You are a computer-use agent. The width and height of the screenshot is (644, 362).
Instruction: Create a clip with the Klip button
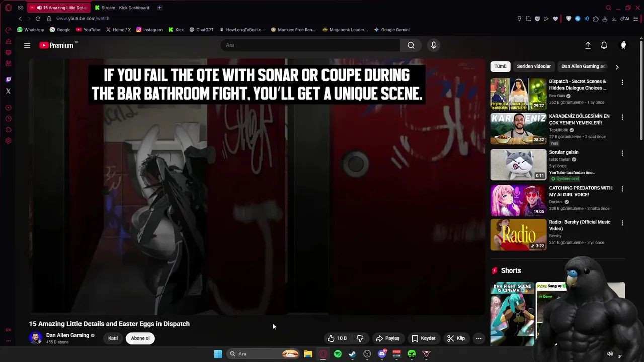pyautogui.click(x=456, y=338)
